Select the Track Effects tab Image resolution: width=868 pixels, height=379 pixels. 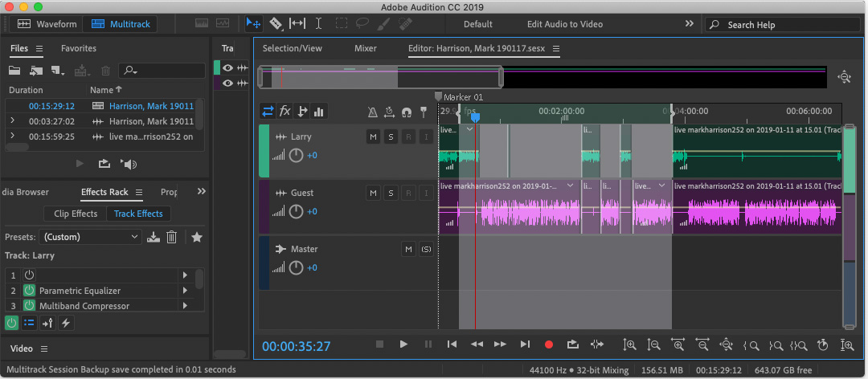click(x=138, y=214)
